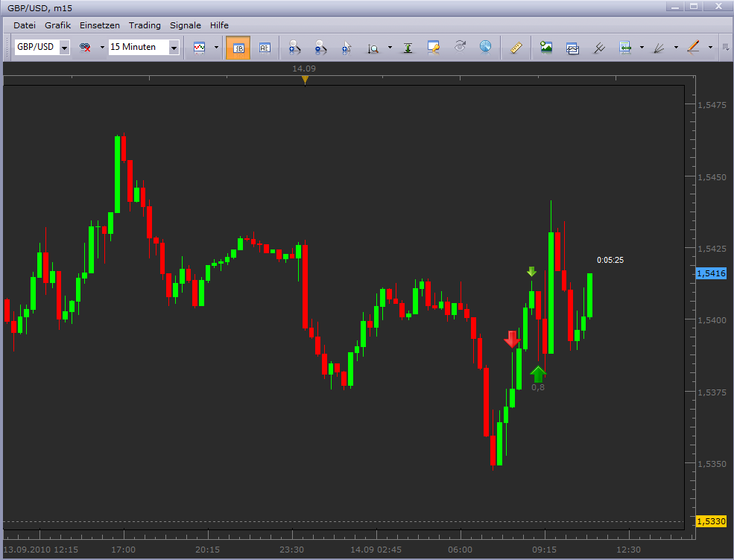Viewport: 734px width, 560px height.
Task: Click the zoom out magnifier icon
Action: point(320,47)
